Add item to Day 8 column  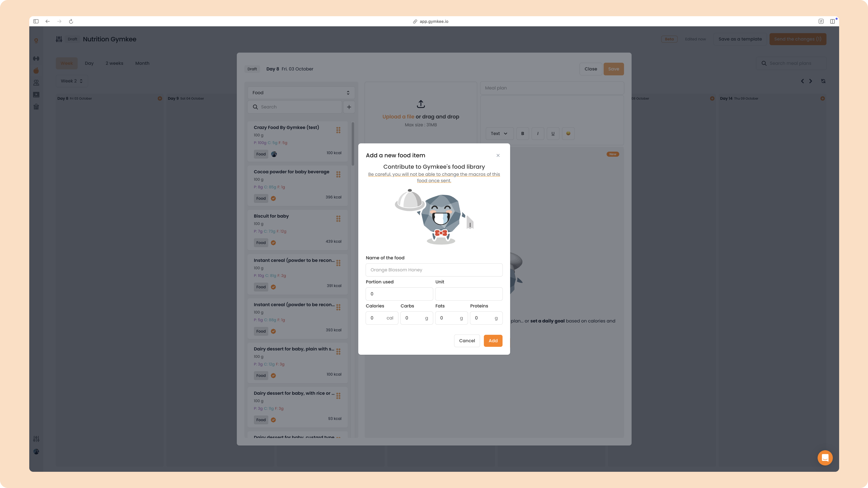tap(160, 98)
